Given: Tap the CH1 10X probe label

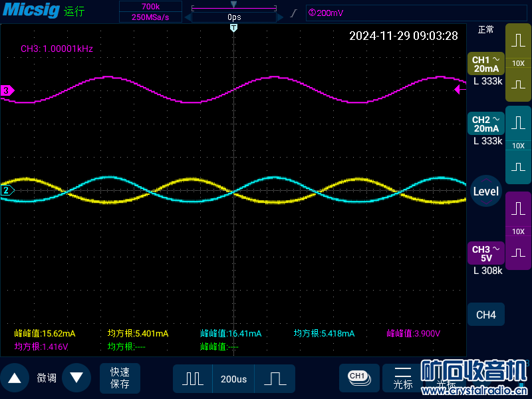Looking at the screenshot, I should (518, 63).
